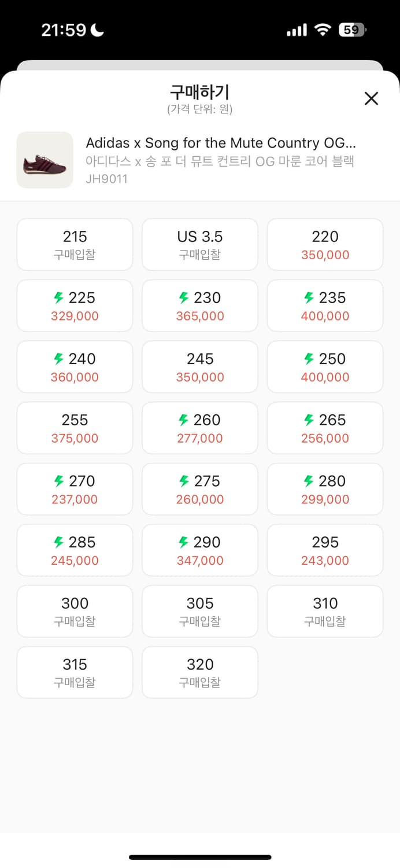Select size 220 priced 350,000
This screenshot has width=400, height=868.
coord(325,244)
